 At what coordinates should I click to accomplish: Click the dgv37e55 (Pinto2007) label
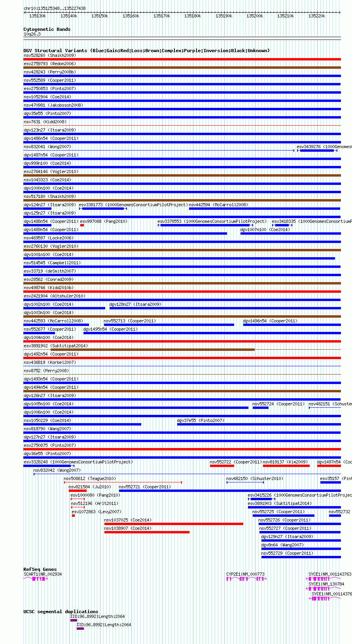pos(201,420)
